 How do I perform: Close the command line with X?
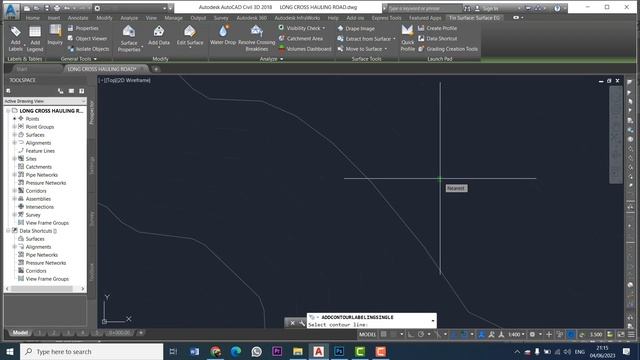(x=292, y=323)
